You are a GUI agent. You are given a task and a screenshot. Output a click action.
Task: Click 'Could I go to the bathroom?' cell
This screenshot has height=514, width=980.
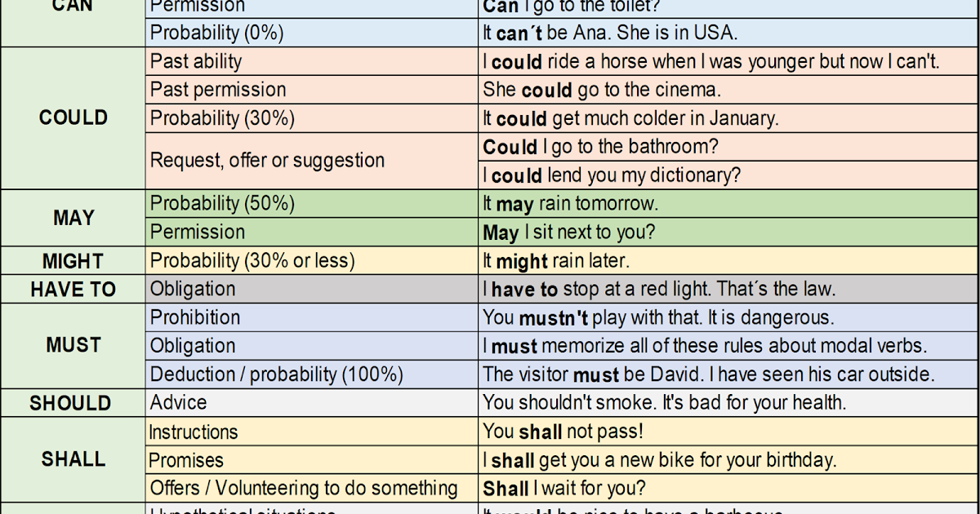[728, 147]
